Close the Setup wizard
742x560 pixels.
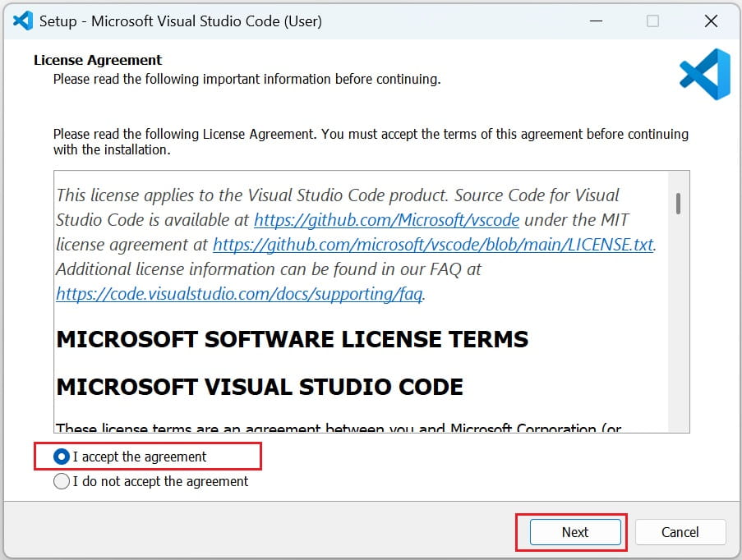point(711,21)
